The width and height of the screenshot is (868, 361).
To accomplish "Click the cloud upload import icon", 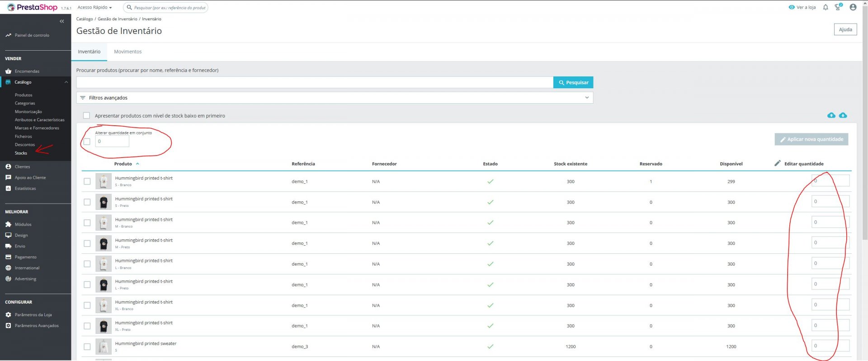I will tap(831, 115).
